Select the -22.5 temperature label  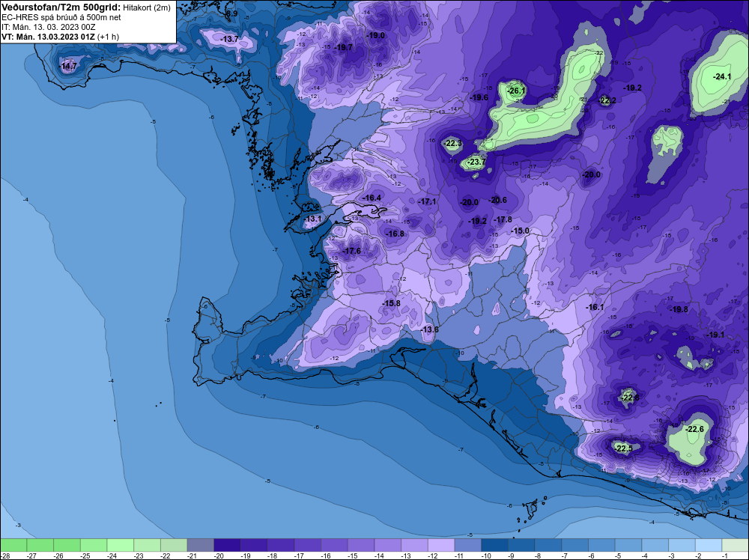[x=623, y=448]
